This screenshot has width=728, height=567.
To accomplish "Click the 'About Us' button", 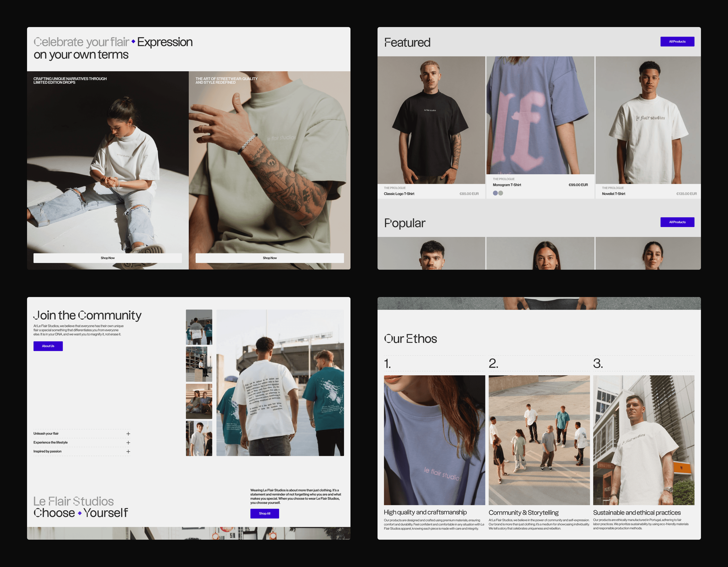I will click(x=48, y=346).
